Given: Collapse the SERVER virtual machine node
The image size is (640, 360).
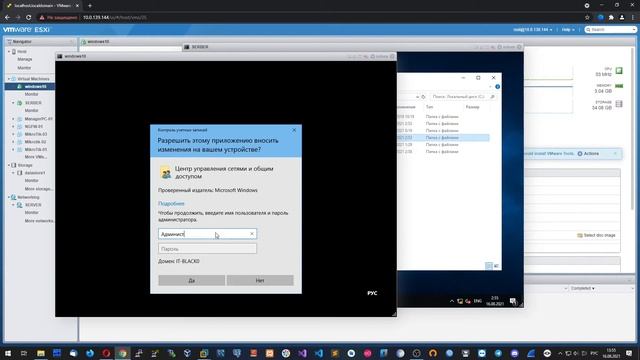Looking at the screenshot, I should (13, 103).
